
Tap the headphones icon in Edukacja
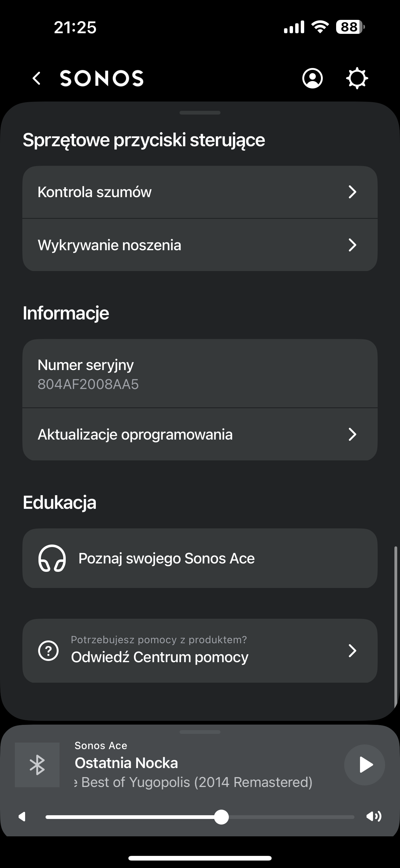point(52,558)
